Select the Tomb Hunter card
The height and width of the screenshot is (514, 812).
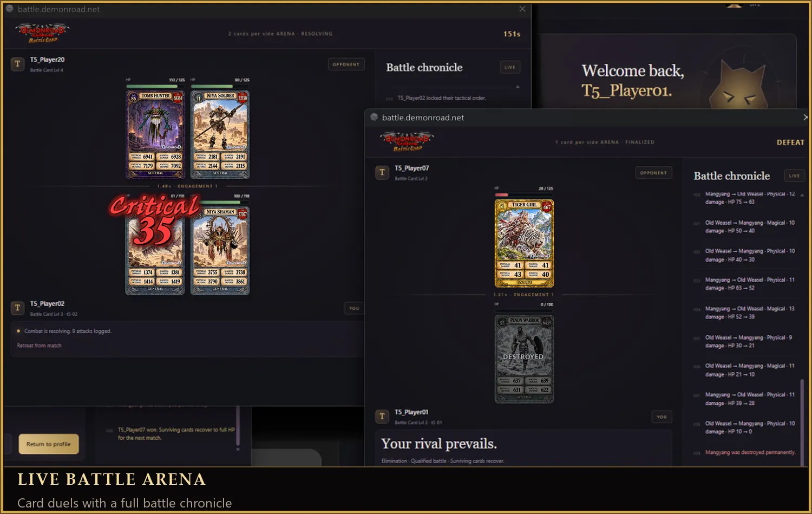click(x=155, y=134)
